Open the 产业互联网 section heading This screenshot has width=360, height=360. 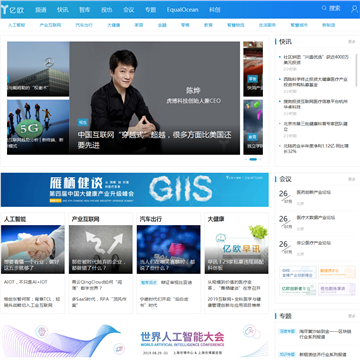(85, 219)
